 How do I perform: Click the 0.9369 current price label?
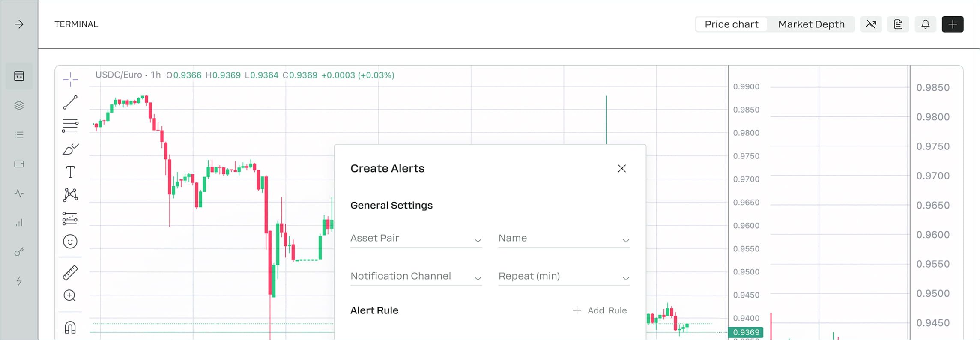point(746,332)
